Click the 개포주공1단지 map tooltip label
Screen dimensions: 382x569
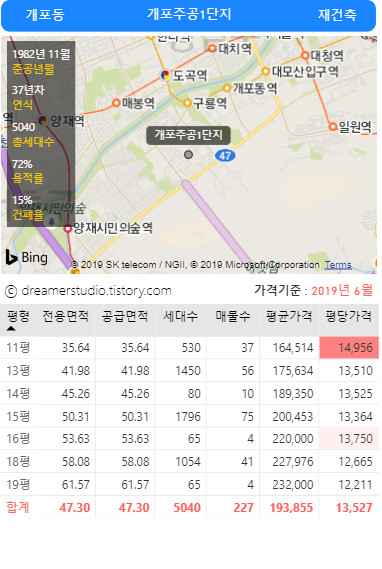point(188,135)
